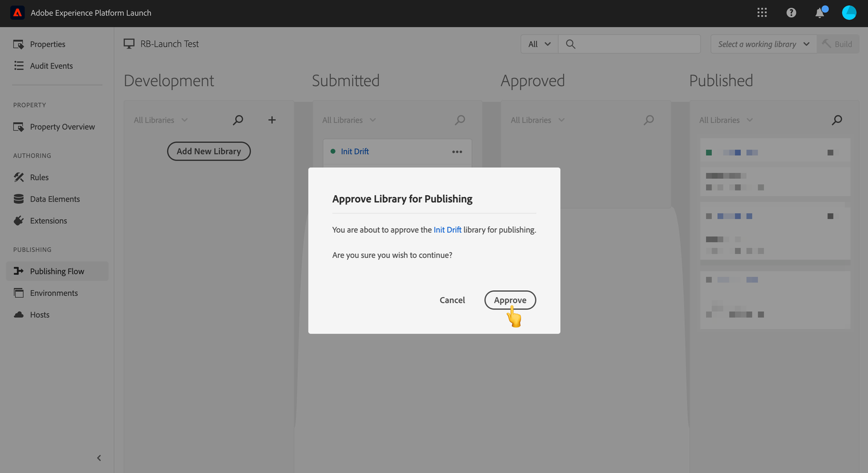Expand All Libraries filter in Submitted

tap(349, 120)
